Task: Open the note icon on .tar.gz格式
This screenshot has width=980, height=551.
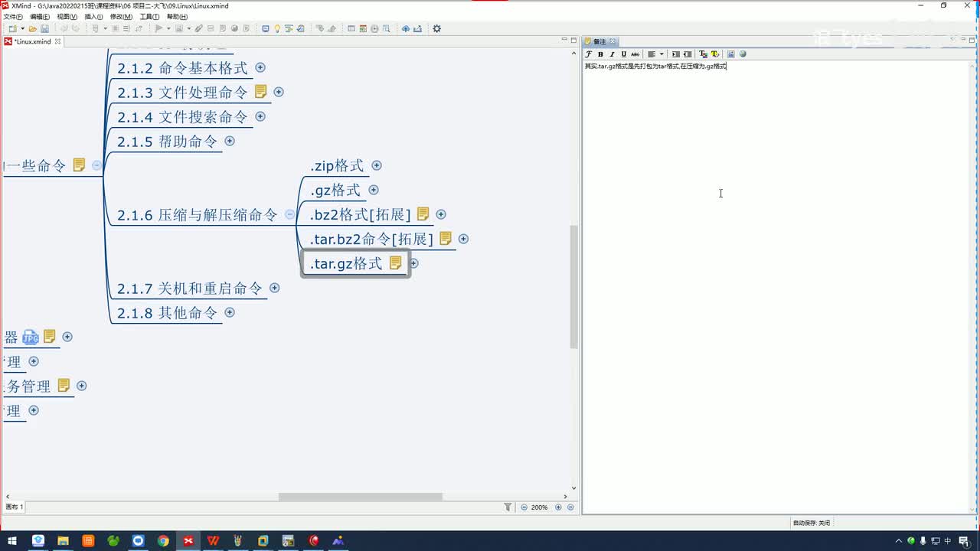Action: [395, 262]
